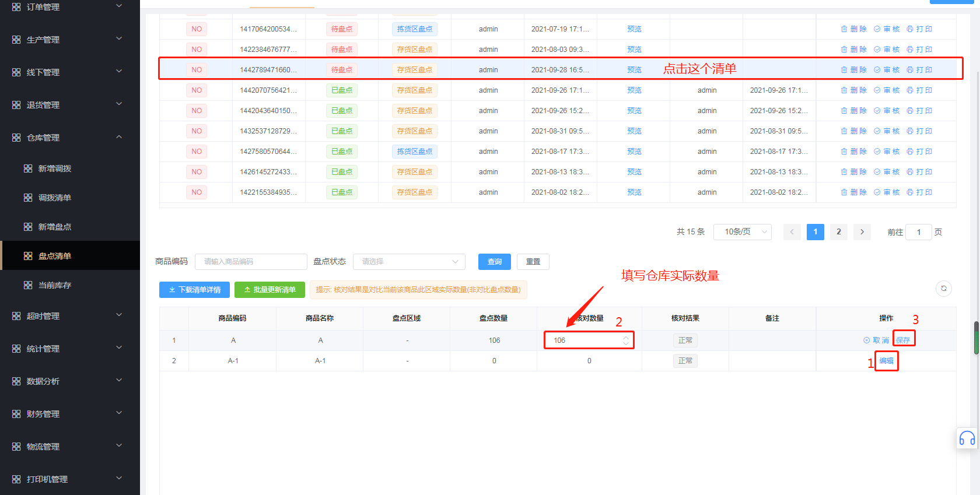Viewport: 980px width, 495px height.
Task: Click the 前往 page number input
Action: coord(919,232)
